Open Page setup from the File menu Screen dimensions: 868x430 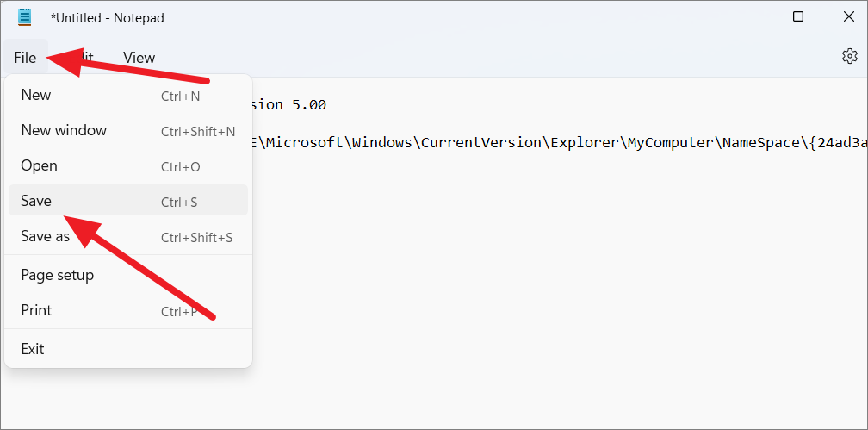127,275
